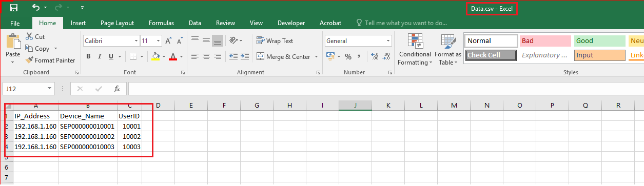Apply the Good cell style

[599, 41]
